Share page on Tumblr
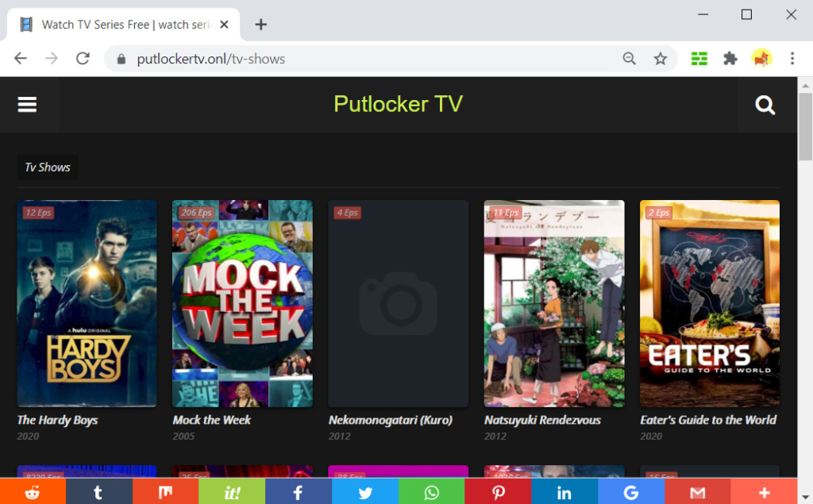Image resolution: width=813 pixels, height=504 pixels. tap(99, 491)
